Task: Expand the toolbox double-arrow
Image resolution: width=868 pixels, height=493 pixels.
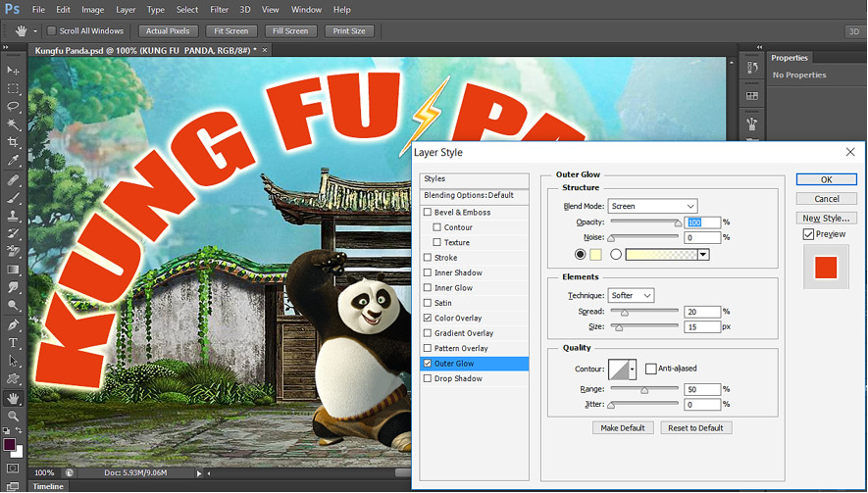Action: 6,48
